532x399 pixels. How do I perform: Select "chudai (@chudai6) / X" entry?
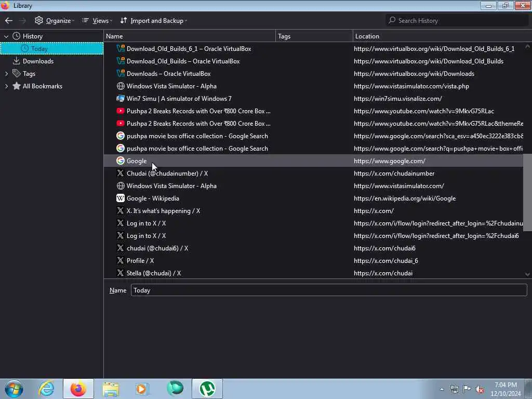pos(157,248)
